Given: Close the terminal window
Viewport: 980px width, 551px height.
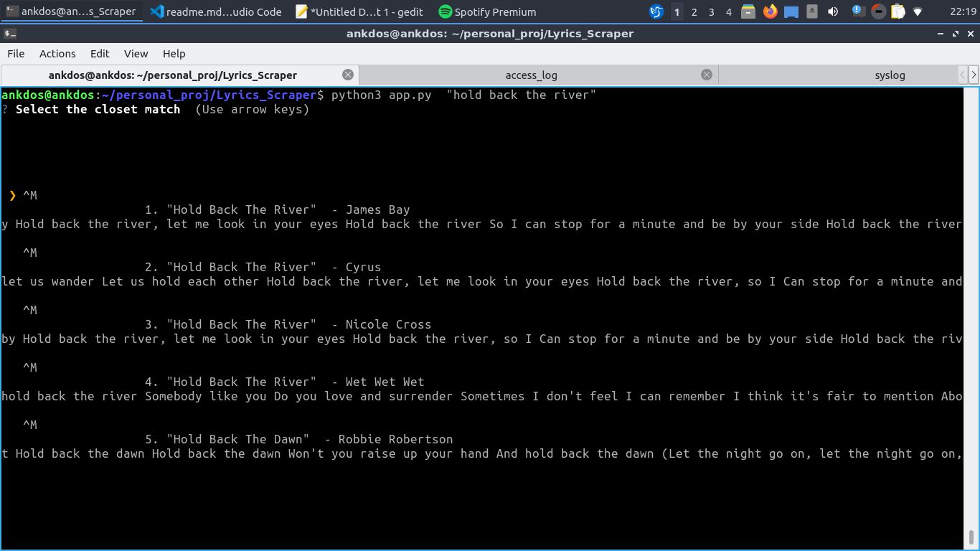Looking at the screenshot, I should coord(970,34).
